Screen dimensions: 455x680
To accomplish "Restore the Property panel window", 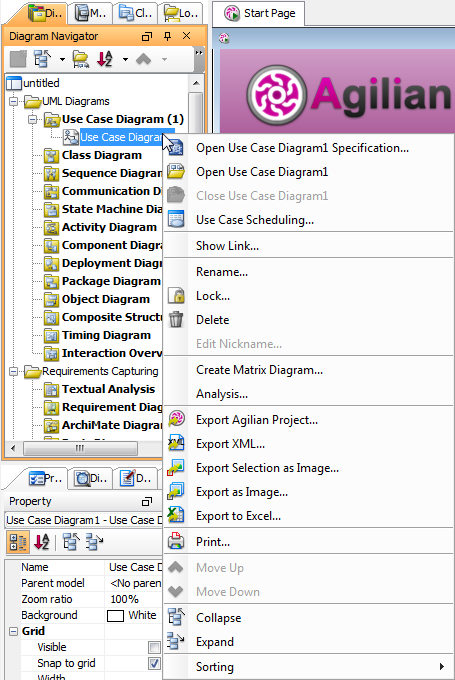I will (147, 502).
